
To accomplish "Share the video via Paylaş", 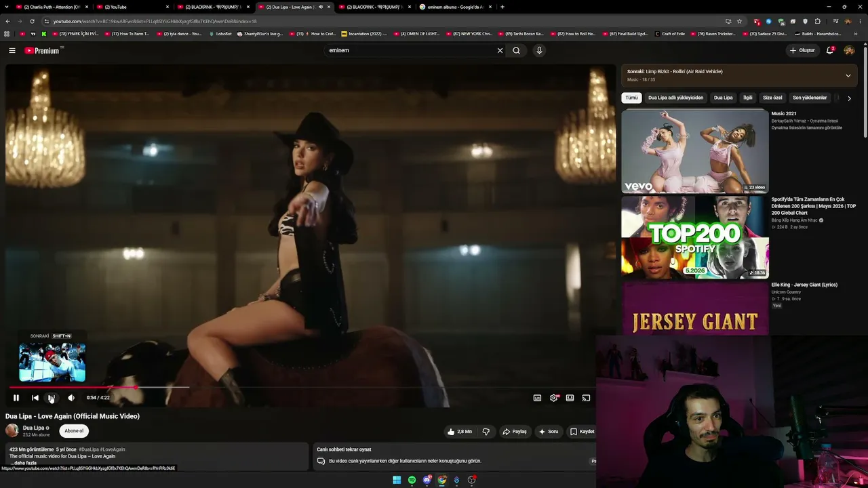I will point(515,432).
